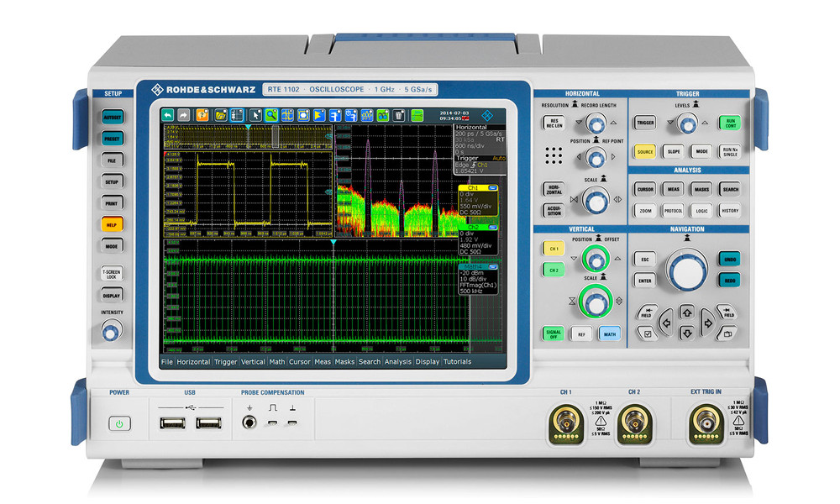Screen dimensions: 840x504
Task: Open the Math menu on screen
Action: click(x=277, y=362)
